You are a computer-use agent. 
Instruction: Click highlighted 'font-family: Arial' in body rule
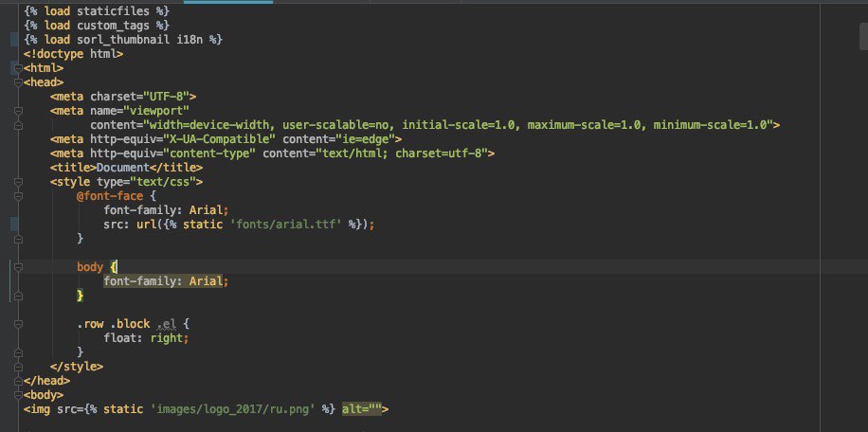coord(163,281)
